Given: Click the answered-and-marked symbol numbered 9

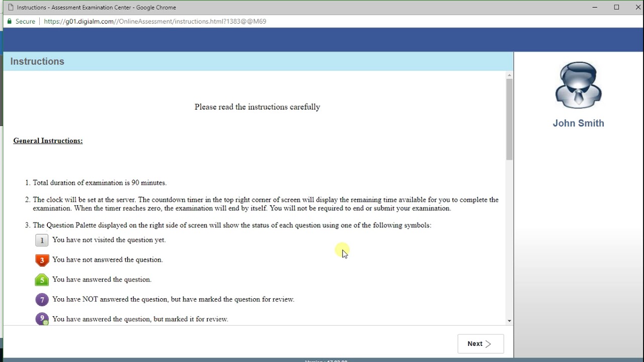Looking at the screenshot, I should (42, 319).
